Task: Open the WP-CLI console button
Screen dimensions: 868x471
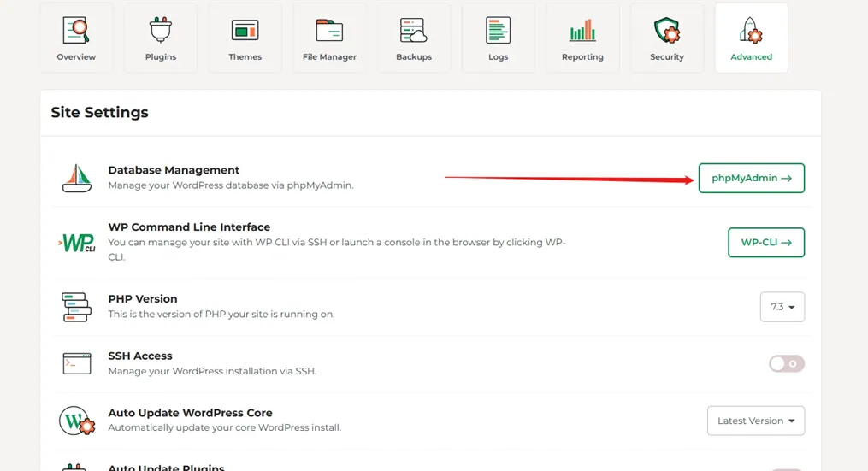Action: pos(766,243)
